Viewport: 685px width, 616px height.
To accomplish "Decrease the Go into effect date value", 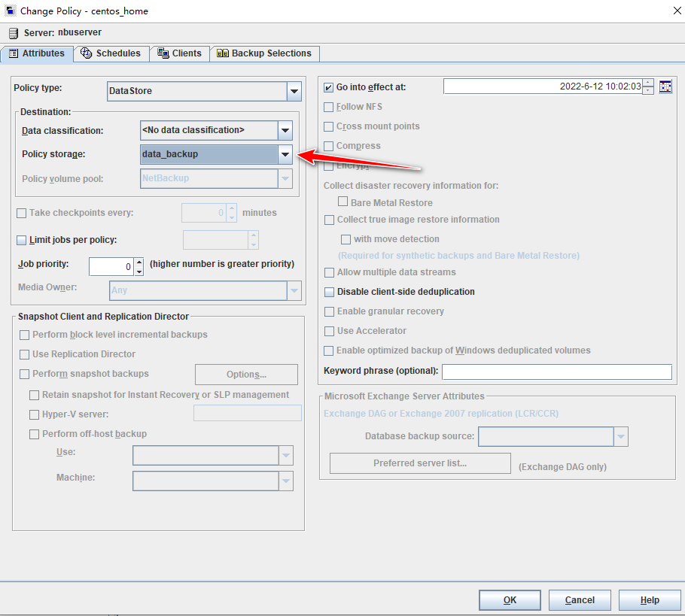I will (648, 90).
